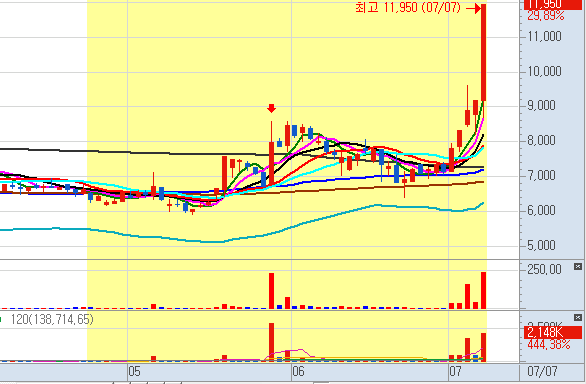
Task: Click the 29,89% change rate text
Action: (x=546, y=15)
